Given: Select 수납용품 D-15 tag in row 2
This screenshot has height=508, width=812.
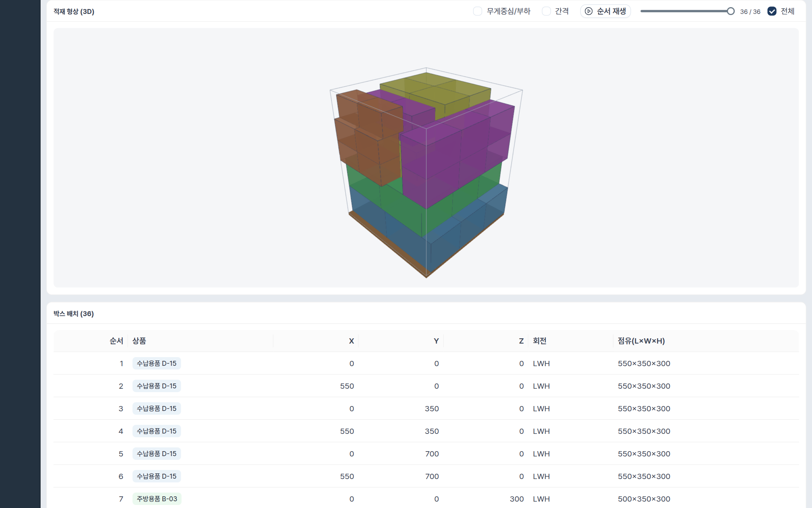Looking at the screenshot, I should click(x=156, y=386).
